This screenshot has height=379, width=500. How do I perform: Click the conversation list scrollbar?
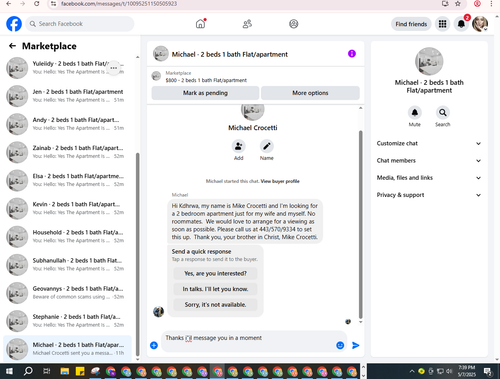tap(137, 255)
